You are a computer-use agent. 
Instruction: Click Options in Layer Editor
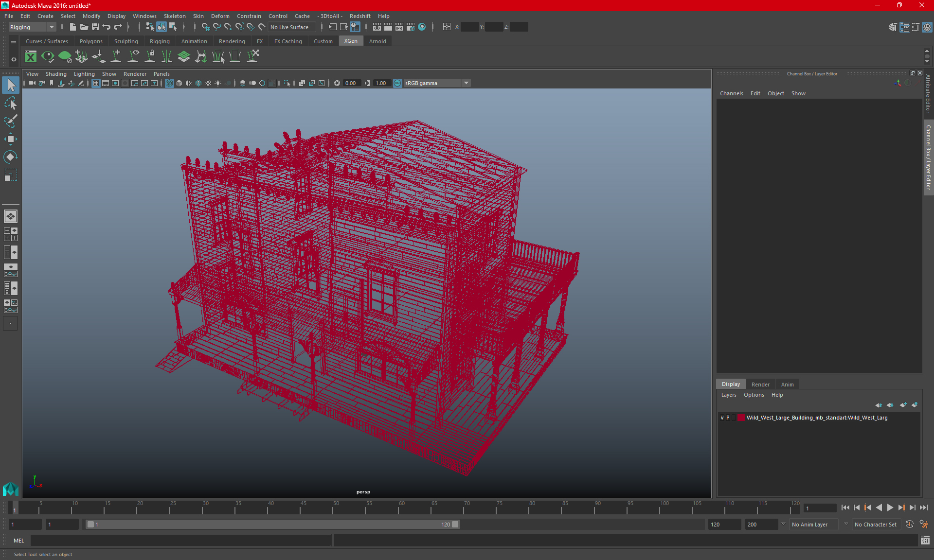coord(754,395)
